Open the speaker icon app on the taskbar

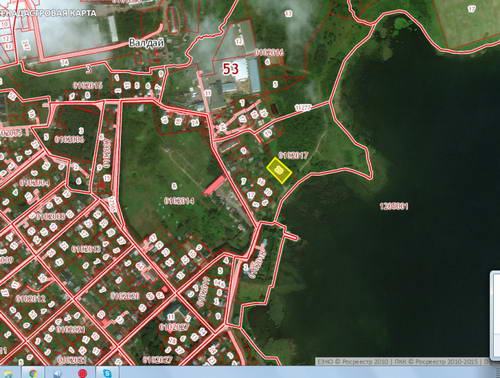[x=58, y=373]
